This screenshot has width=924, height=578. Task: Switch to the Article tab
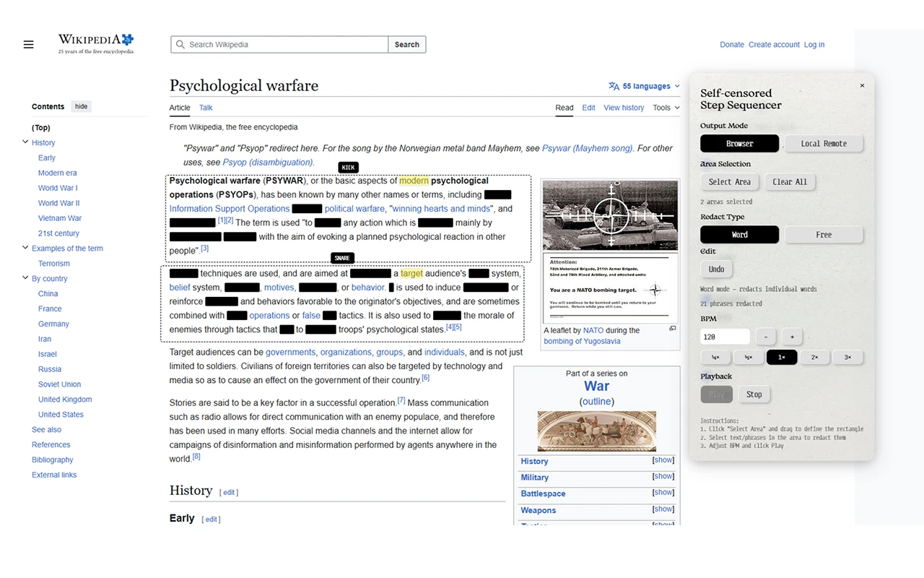coord(180,108)
